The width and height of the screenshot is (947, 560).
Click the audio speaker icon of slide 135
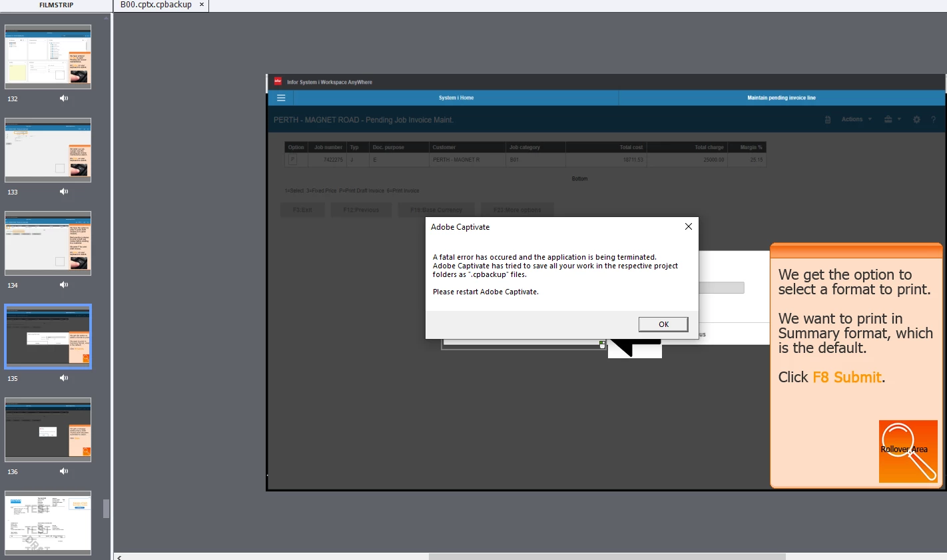point(64,378)
